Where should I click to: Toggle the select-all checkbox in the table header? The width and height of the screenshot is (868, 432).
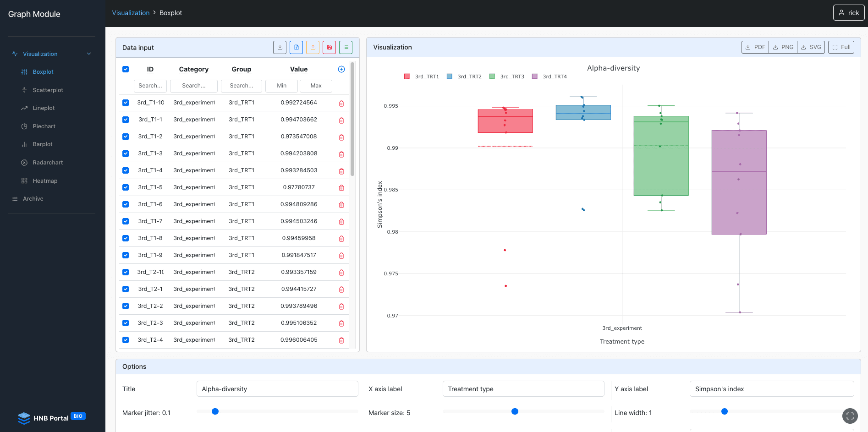pos(126,69)
